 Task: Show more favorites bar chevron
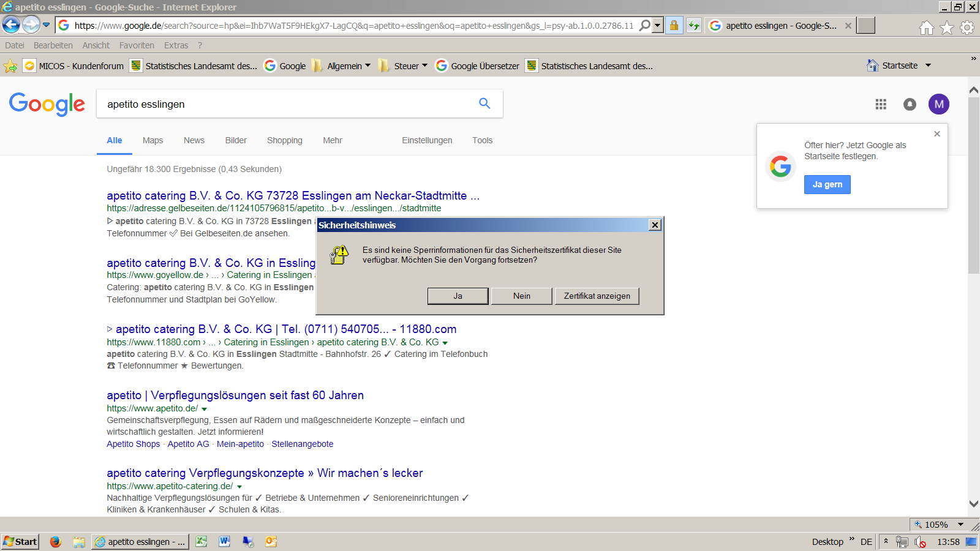(x=973, y=59)
